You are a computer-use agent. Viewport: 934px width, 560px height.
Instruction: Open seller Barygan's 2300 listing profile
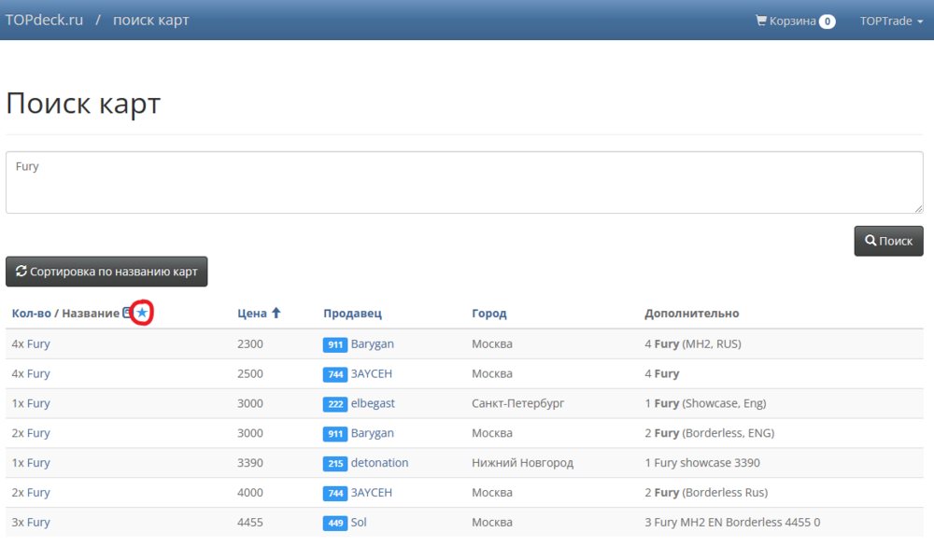372,344
